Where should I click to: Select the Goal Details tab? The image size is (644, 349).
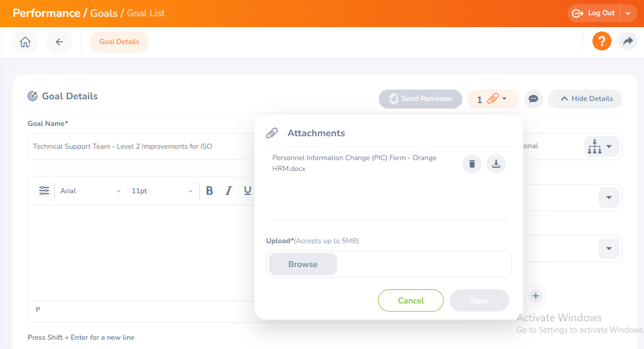tap(119, 41)
